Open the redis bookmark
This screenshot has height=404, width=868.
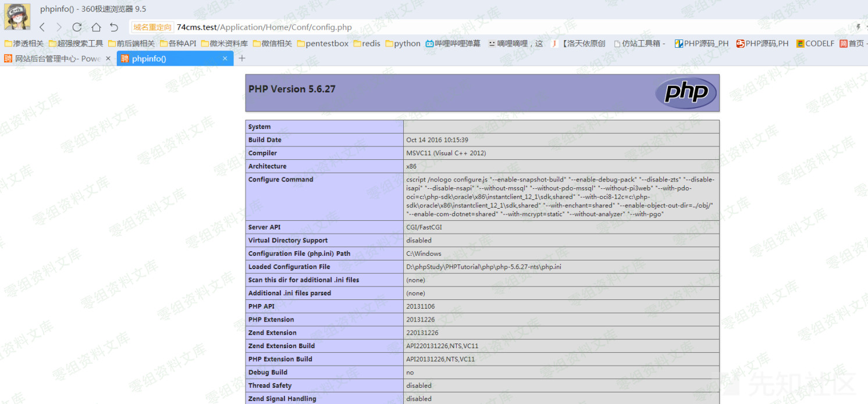point(367,43)
